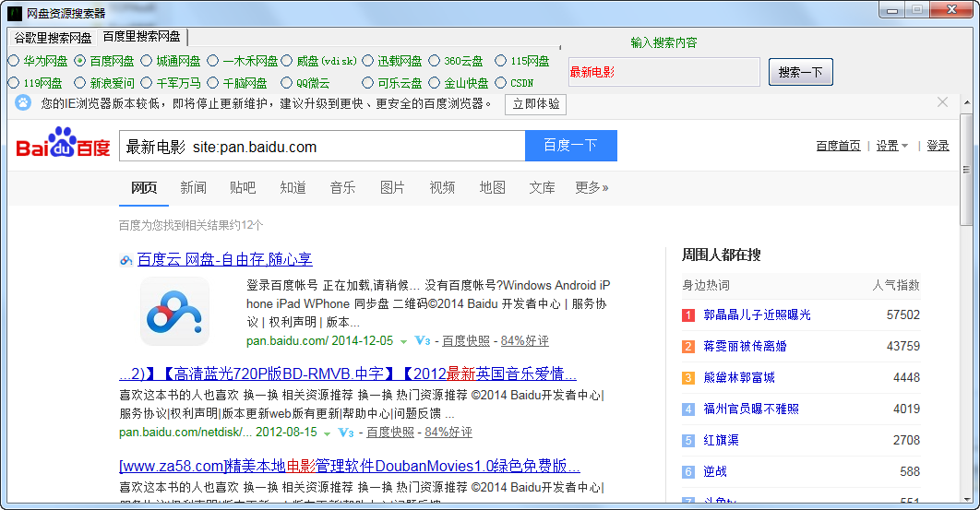
Task: Open the 百度首页 link
Action: [x=838, y=146]
